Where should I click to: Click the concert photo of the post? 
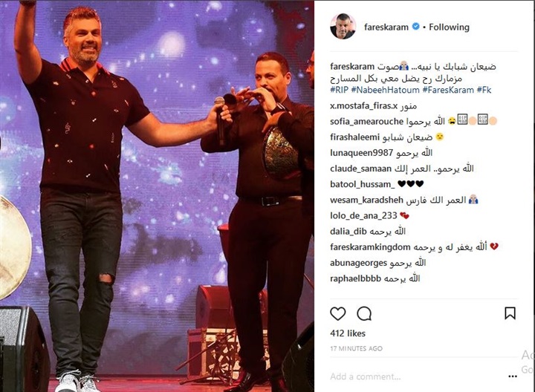pos(157,196)
